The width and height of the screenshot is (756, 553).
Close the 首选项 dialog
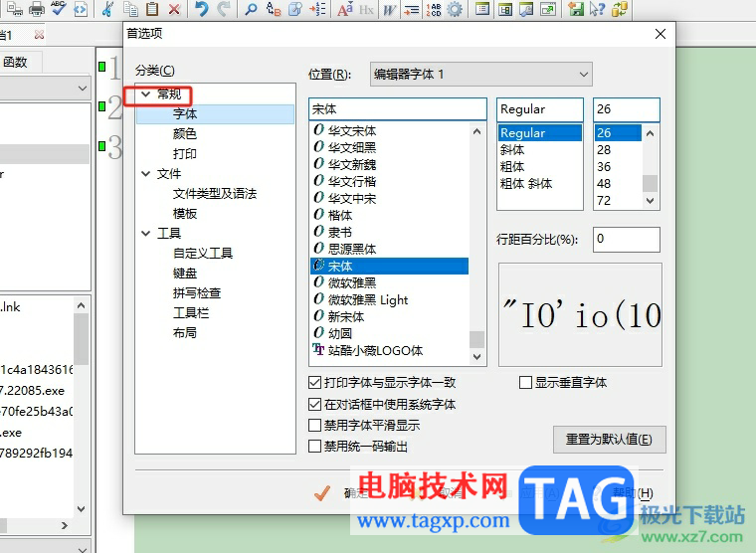661,34
